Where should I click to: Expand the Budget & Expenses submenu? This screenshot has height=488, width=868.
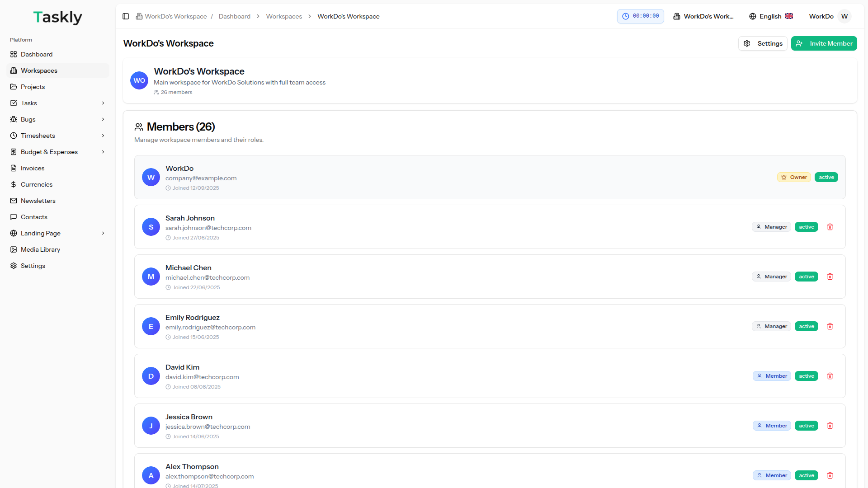(103, 152)
